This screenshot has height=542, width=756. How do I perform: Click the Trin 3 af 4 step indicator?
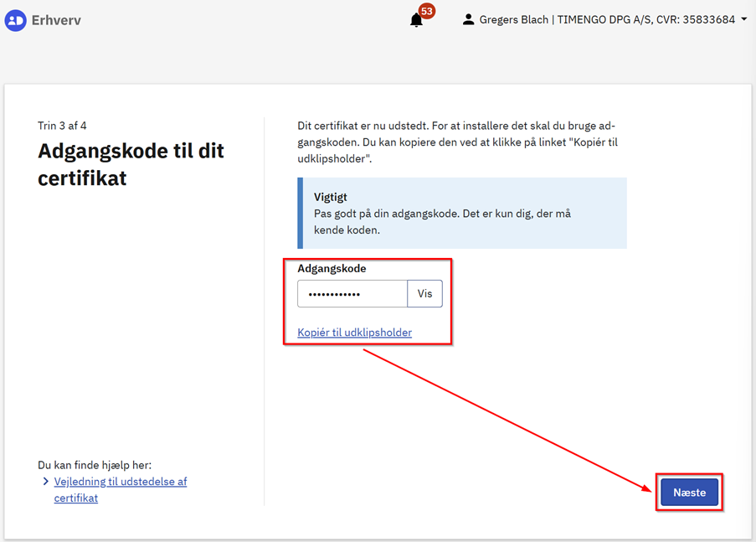62,126
